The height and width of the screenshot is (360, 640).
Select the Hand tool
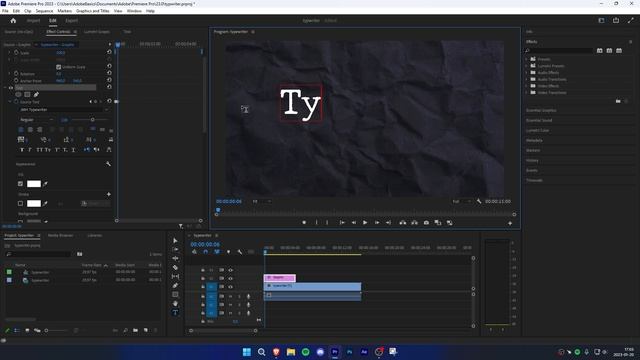coord(175,303)
